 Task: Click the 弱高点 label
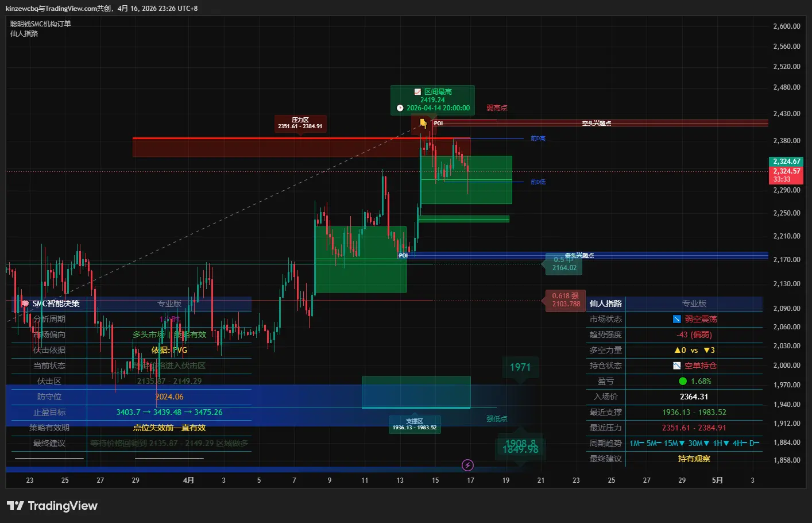497,107
